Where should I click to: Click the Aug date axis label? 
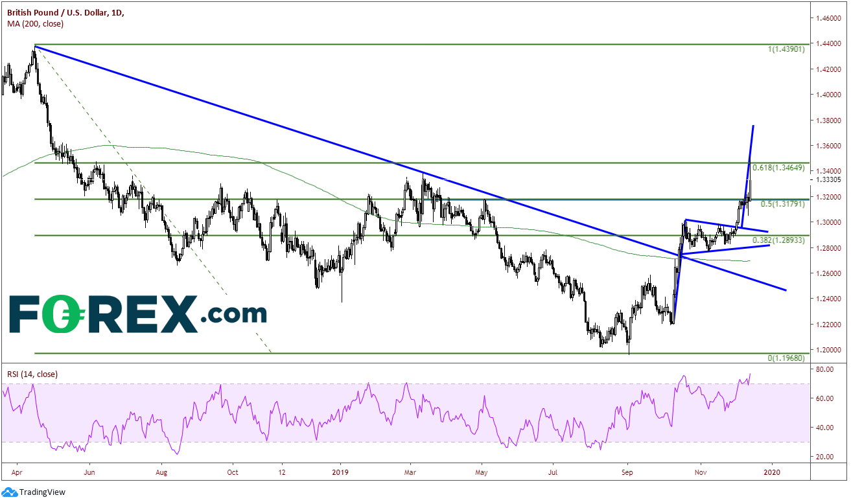pos(161,472)
